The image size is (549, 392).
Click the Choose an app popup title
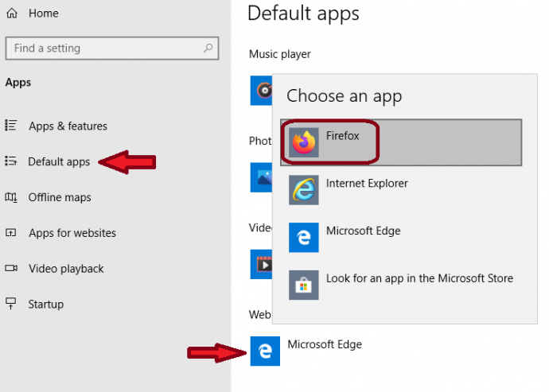[x=345, y=96]
